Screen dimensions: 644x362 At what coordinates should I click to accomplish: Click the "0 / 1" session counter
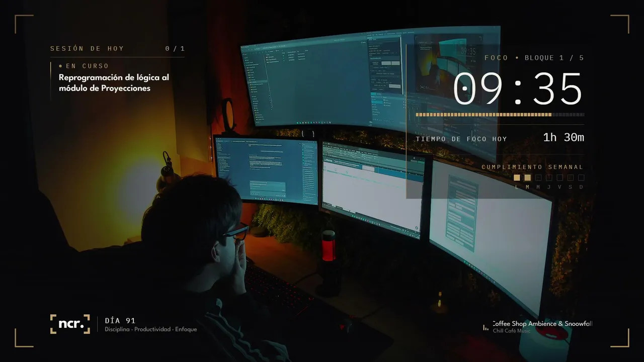[x=175, y=49]
